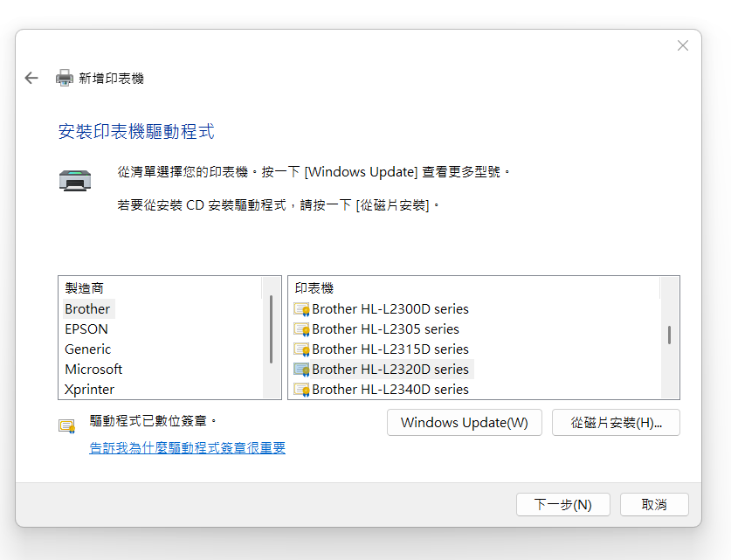This screenshot has height=560, width=731.
Task: Click the manufacturer list scrollbar thumb
Action: tap(271, 329)
